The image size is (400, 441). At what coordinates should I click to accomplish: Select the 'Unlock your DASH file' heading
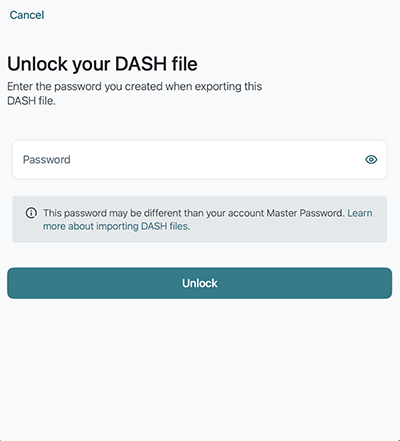click(x=102, y=64)
